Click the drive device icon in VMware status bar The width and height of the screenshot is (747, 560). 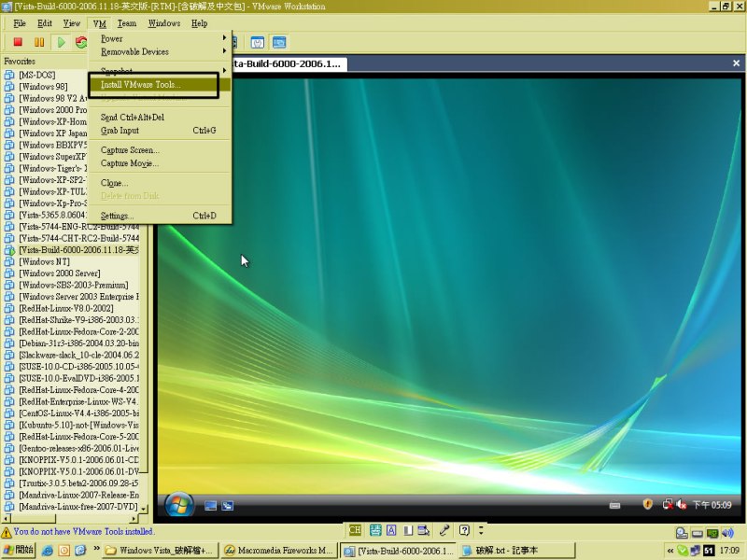click(x=697, y=533)
